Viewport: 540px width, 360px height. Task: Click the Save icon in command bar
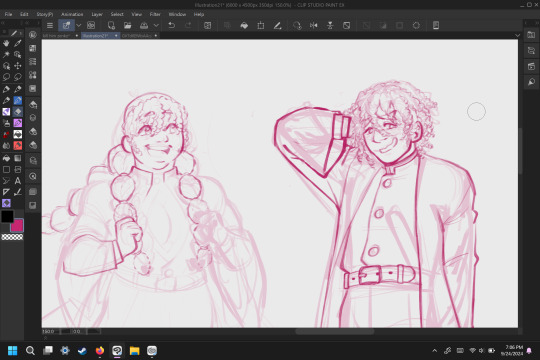click(x=144, y=25)
